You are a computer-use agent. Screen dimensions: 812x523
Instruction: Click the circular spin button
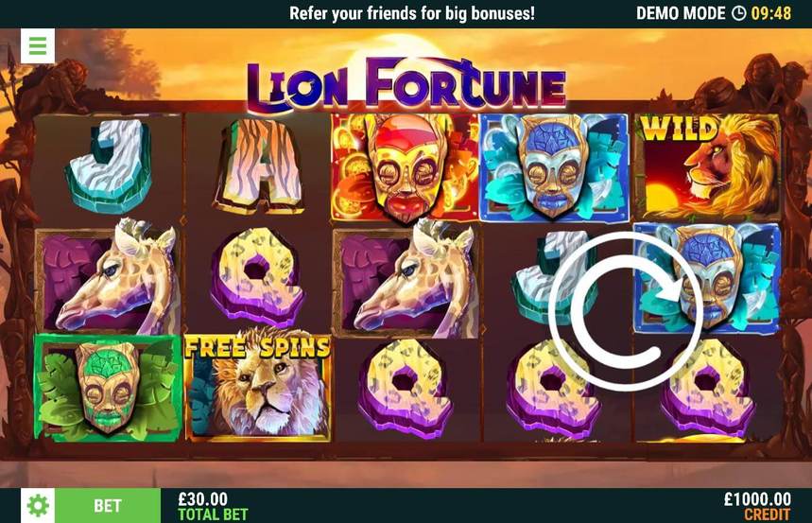point(626,311)
